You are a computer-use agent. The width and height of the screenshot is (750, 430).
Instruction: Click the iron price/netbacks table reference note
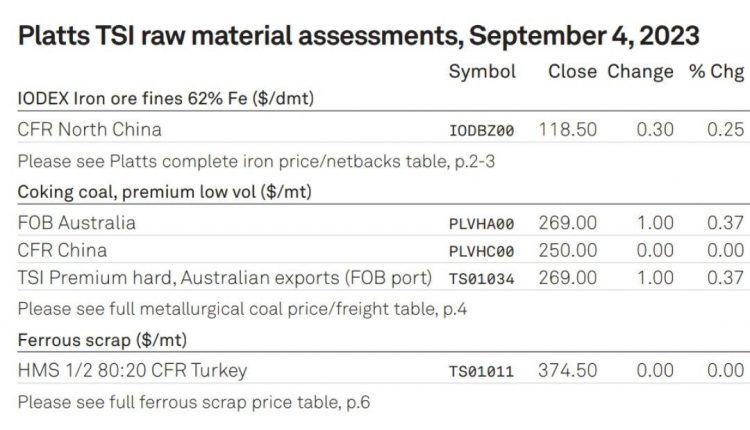coord(256,162)
